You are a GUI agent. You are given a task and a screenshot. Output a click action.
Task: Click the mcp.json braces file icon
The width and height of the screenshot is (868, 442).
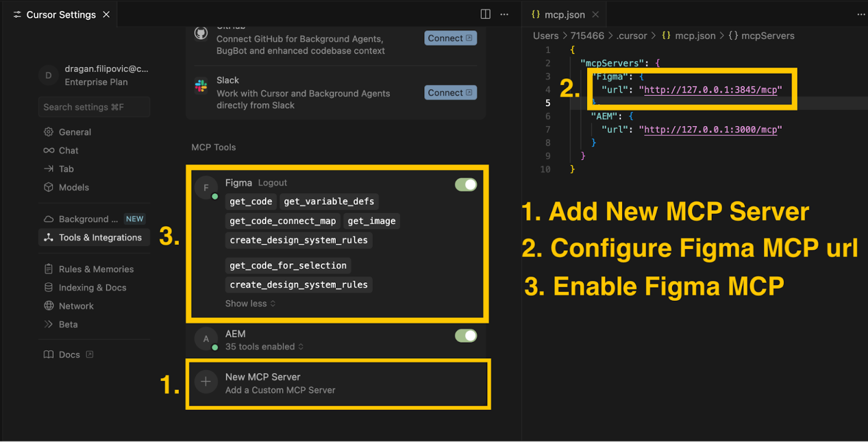click(x=536, y=15)
